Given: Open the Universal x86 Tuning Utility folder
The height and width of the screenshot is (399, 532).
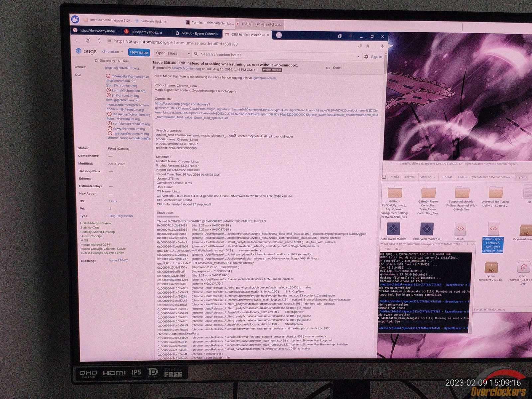Looking at the screenshot, I should point(495,193).
